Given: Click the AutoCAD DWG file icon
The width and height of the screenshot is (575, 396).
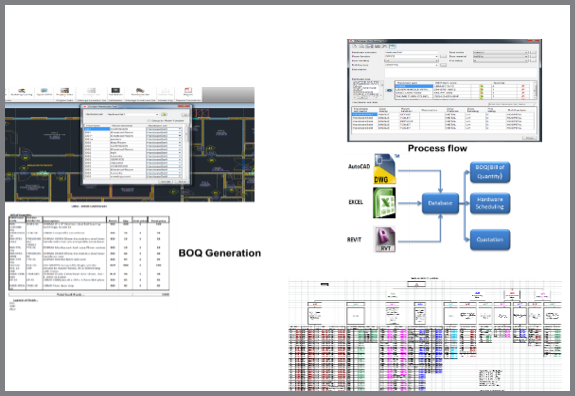Looking at the screenshot, I should (385, 169).
